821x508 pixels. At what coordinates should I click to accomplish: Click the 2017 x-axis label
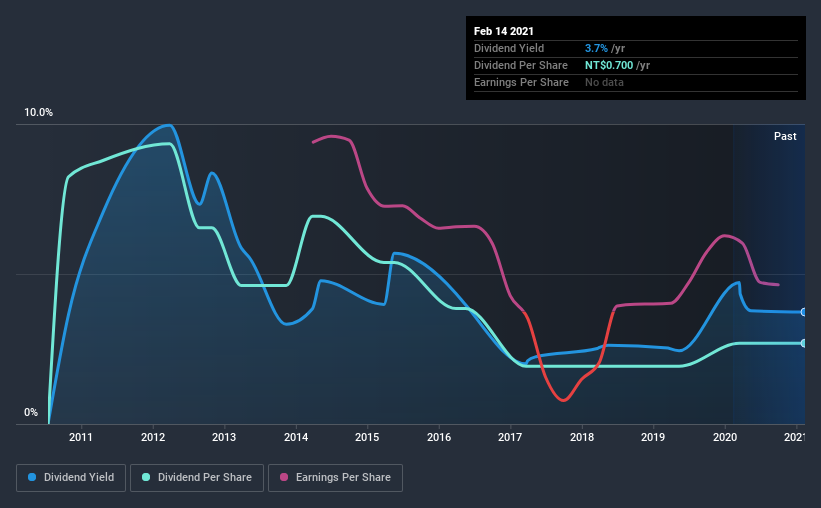[510, 437]
